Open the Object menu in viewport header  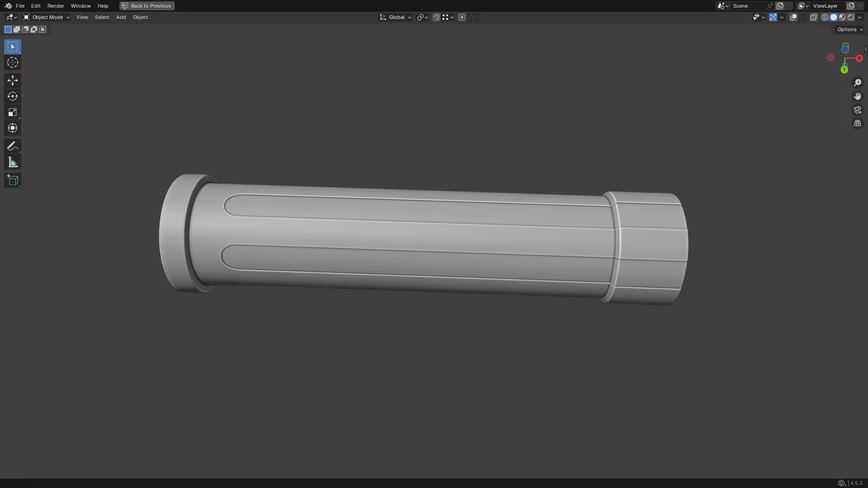pos(140,17)
